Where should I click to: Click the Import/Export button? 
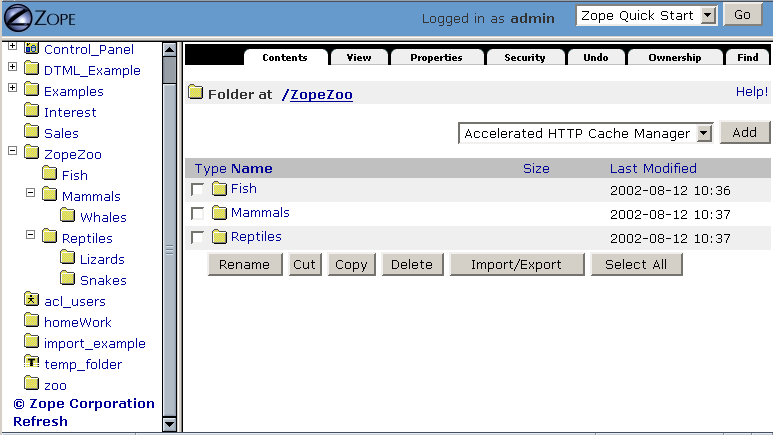[517, 264]
